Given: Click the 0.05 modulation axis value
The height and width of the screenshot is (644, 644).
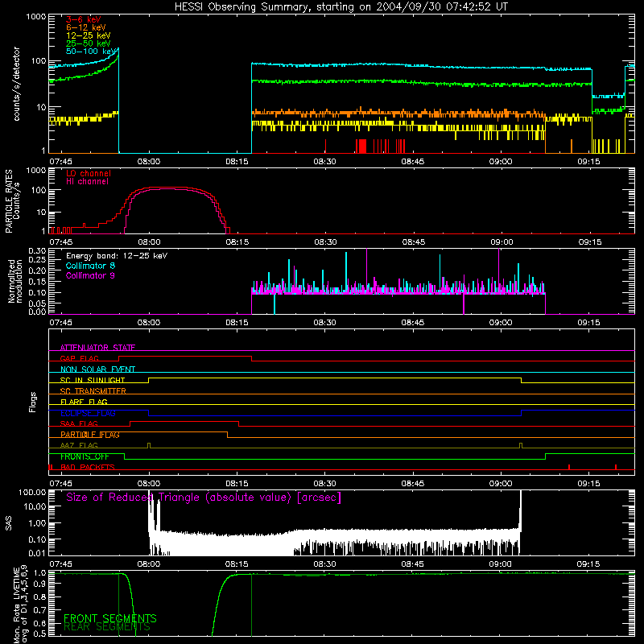Looking at the screenshot, I should click(x=37, y=303).
